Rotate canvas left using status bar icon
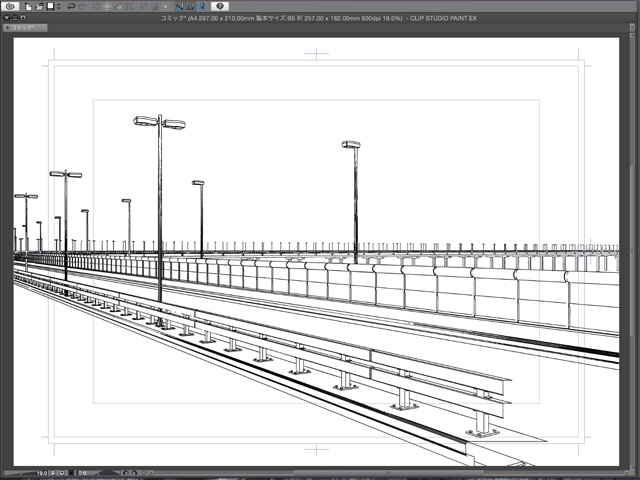640x480 pixels. pyautogui.click(x=125, y=473)
